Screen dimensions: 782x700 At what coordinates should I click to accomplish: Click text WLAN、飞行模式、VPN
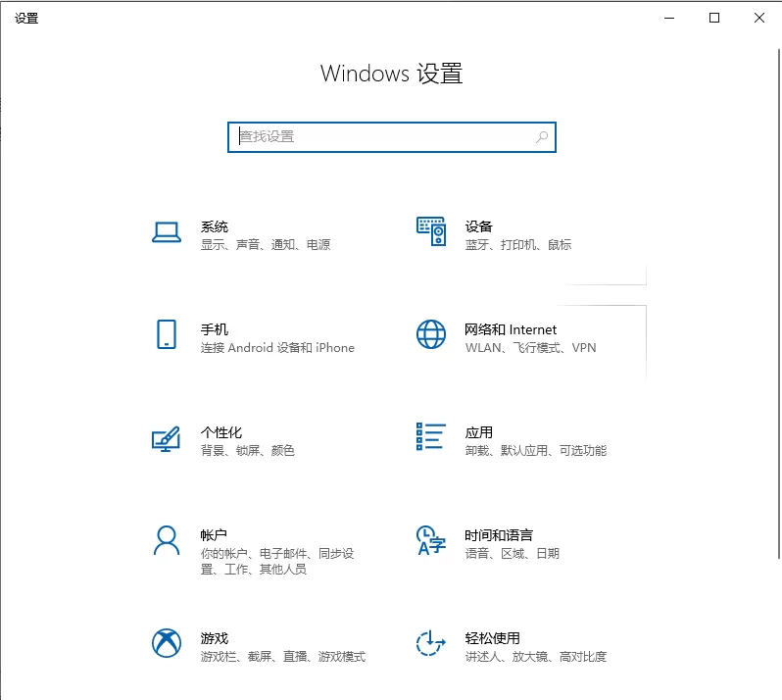[x=531, y=348]
